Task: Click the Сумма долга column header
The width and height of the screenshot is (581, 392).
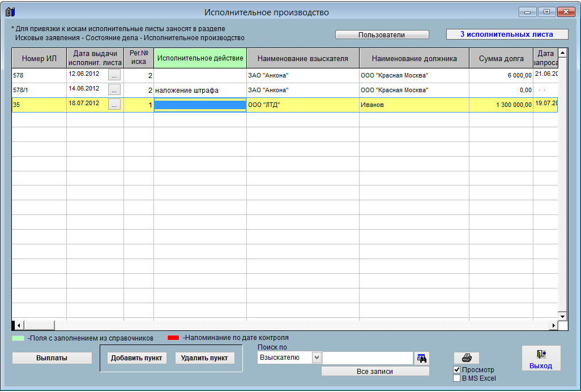Action: [500, 58]
